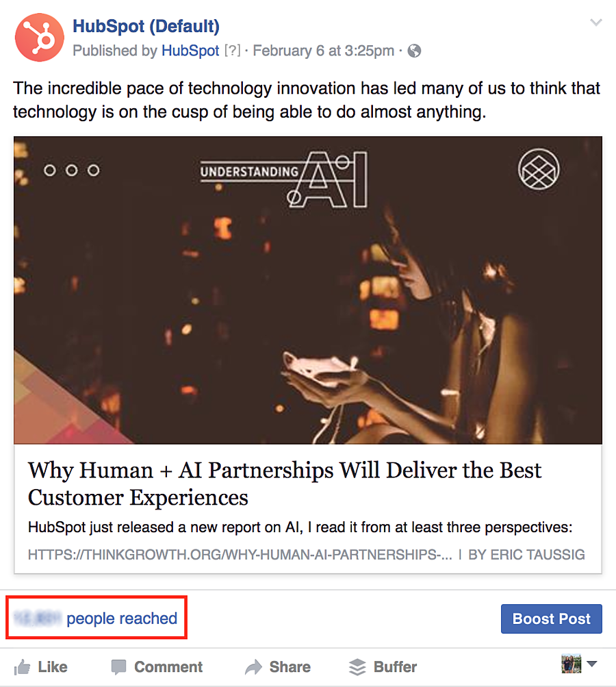Click the article description text
The height and width of the screenshot is (687, 616).
[300, 528]
